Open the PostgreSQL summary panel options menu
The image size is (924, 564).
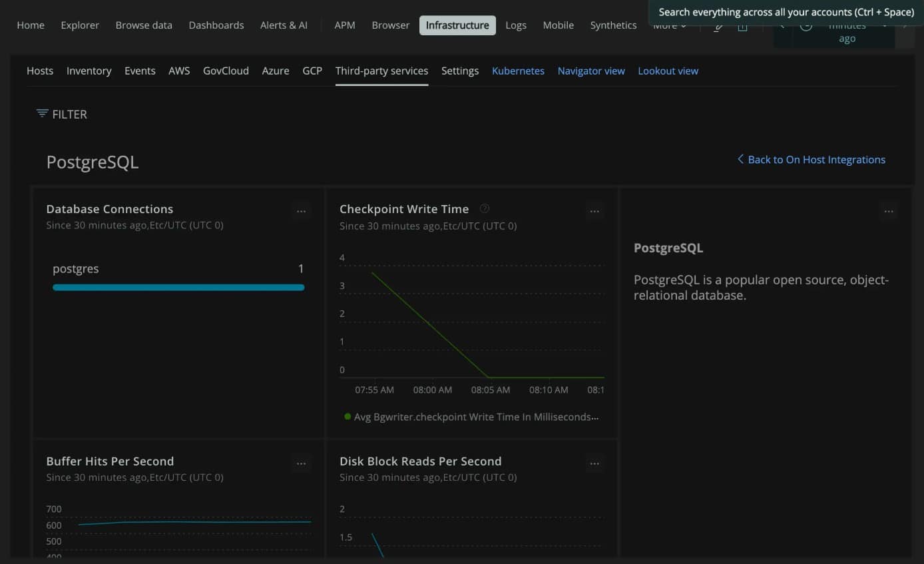[889, 210]
